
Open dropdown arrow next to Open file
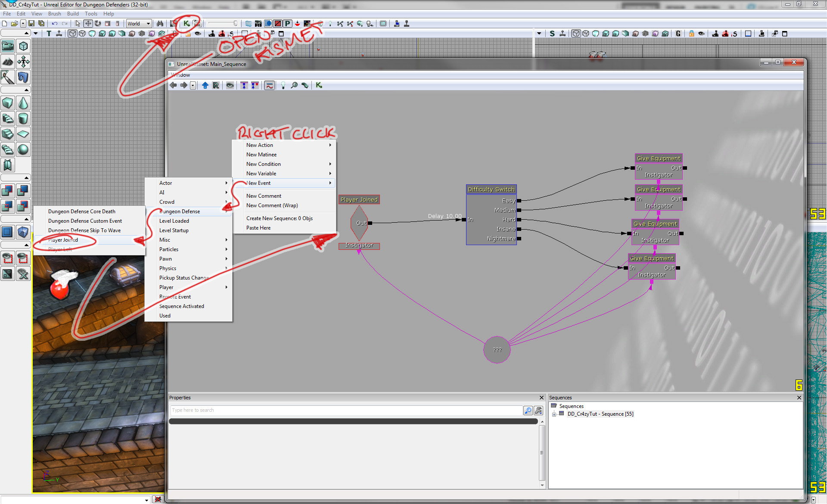click(x=23, y=24)
